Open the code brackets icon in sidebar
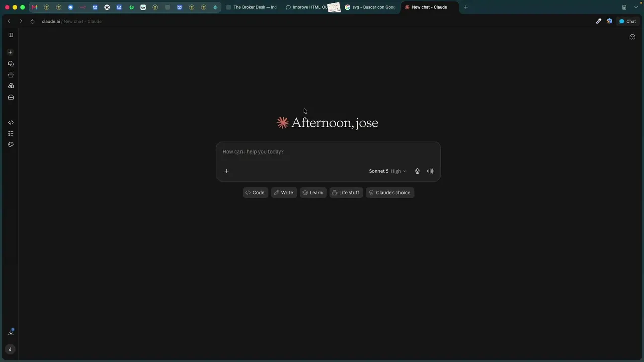 (11, 123)
